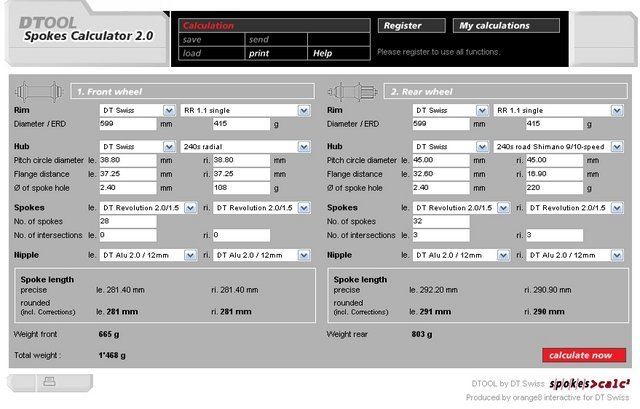This screenshot has height=409, width=640.
Task: Click rear hub weight field 220
Action: point(554,188)
